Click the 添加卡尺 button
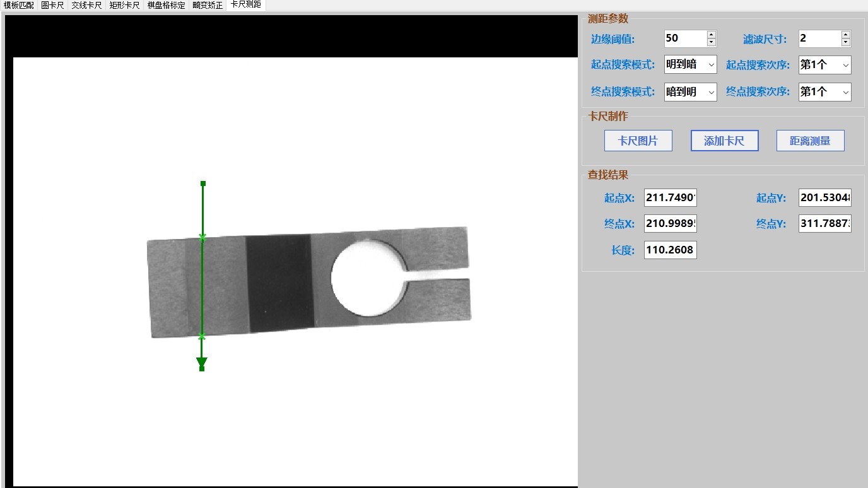 pyautogui.click(x=724, y=141)
